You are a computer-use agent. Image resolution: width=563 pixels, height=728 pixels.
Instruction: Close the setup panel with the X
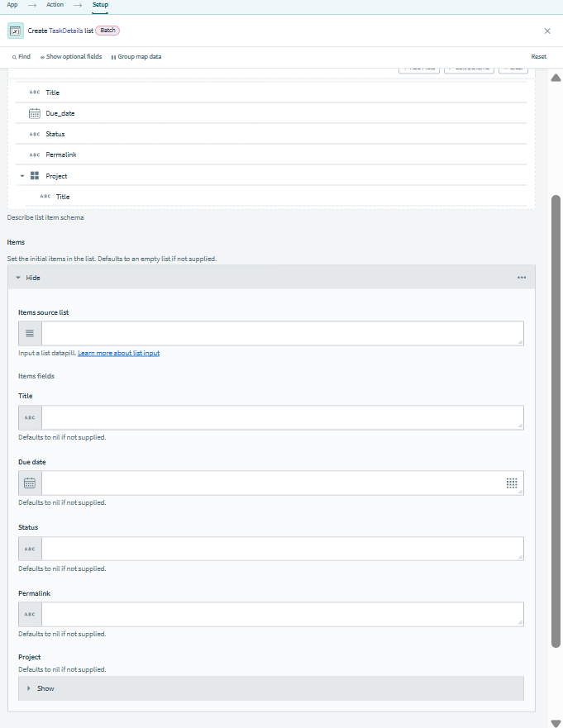[546, 31]
